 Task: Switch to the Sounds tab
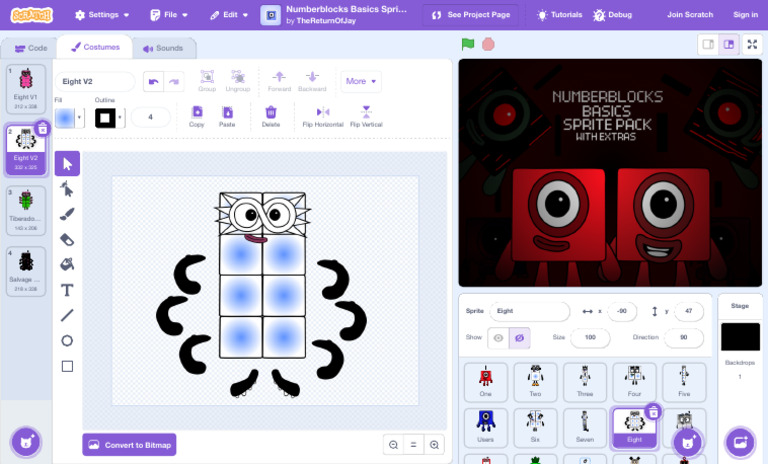163,48
